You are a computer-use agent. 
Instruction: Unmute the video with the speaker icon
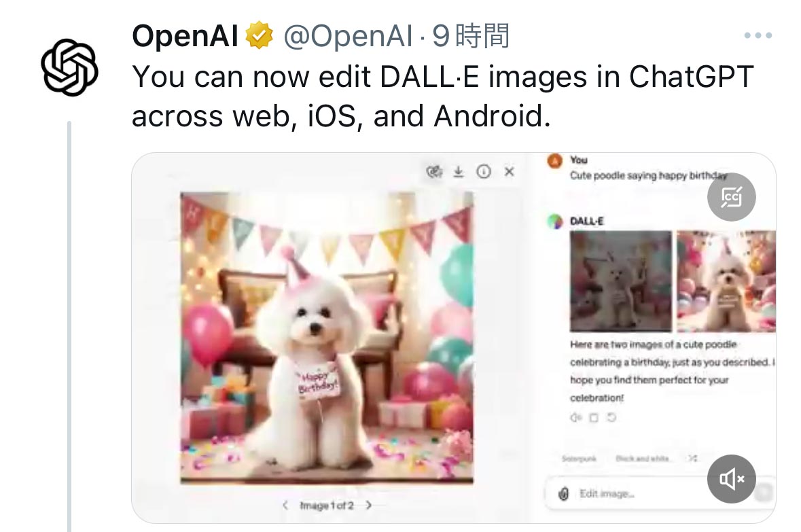[732, 479]
